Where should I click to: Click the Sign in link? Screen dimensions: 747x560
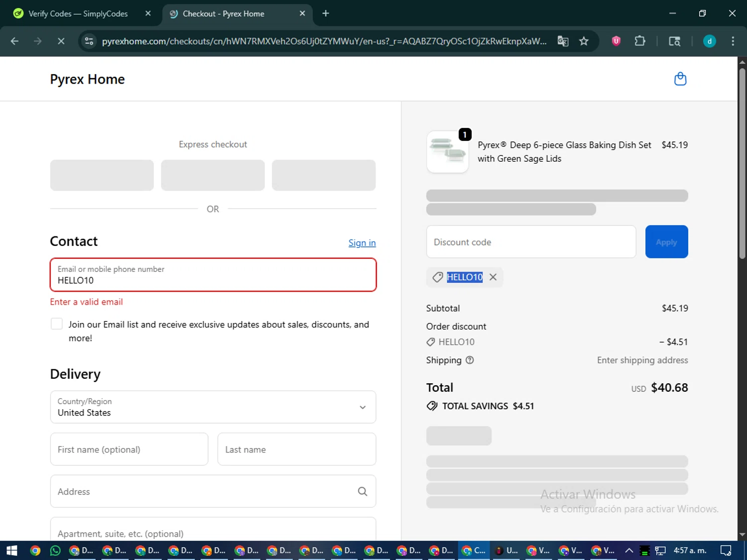tap(362, 243)
